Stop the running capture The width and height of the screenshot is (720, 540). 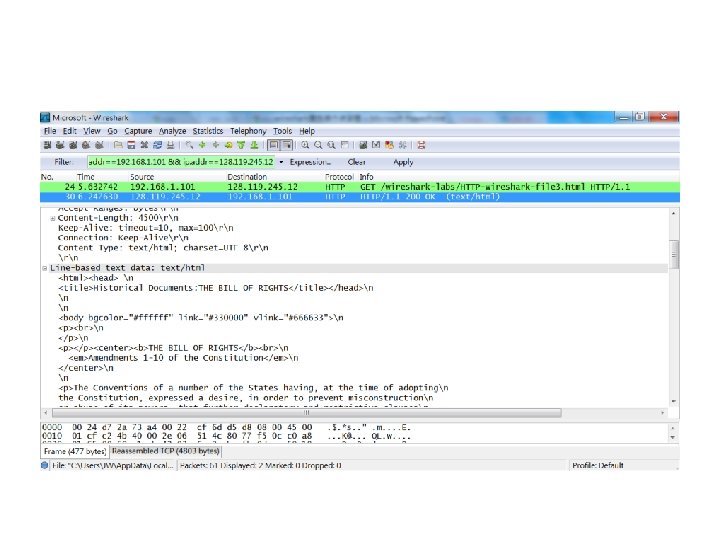(x=85, y=146)
